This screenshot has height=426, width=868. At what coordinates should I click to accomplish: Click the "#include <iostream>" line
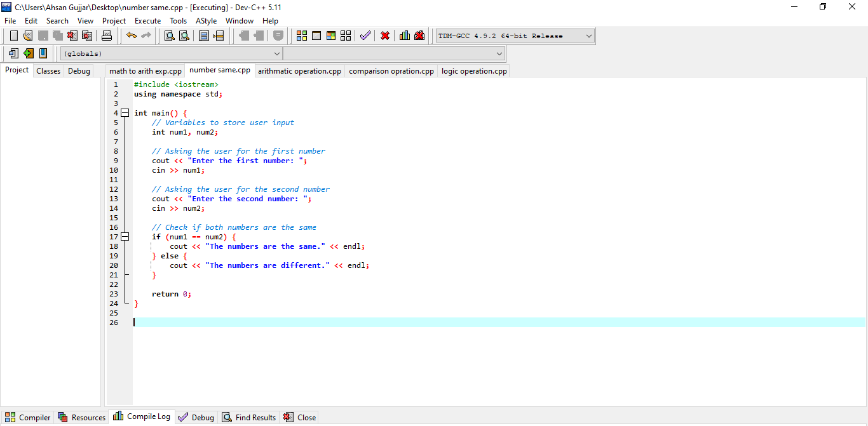(x=176, y=84)
